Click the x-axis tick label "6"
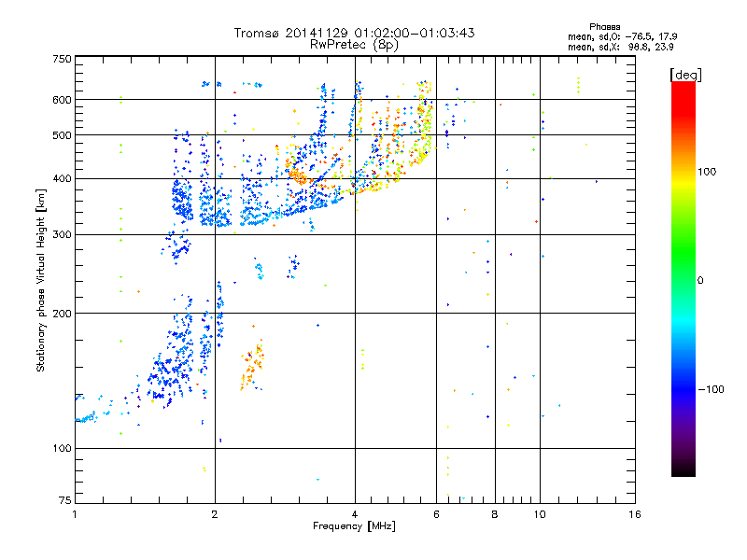 tap(436, 514)
